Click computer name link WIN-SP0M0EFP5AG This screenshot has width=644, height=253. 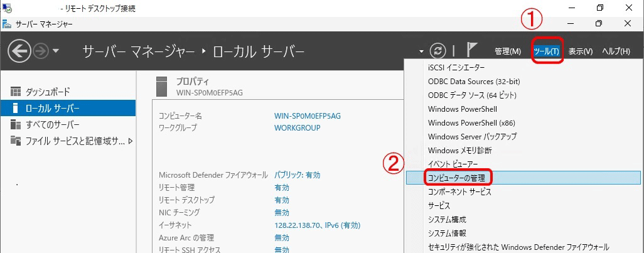pos(307,116)
